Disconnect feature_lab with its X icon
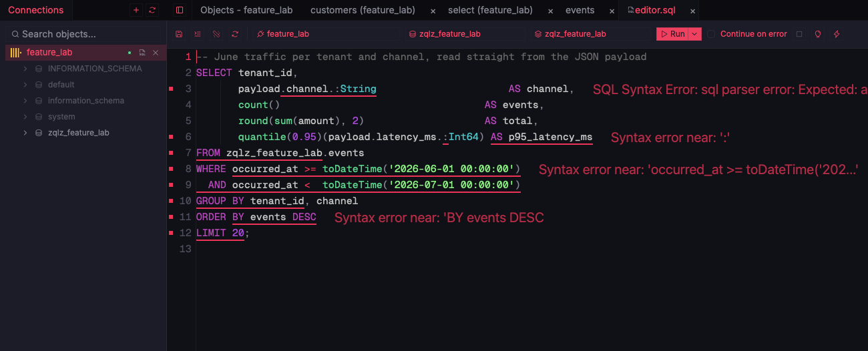The height and width of the screenshot is (351, 868). coord(156,53)
